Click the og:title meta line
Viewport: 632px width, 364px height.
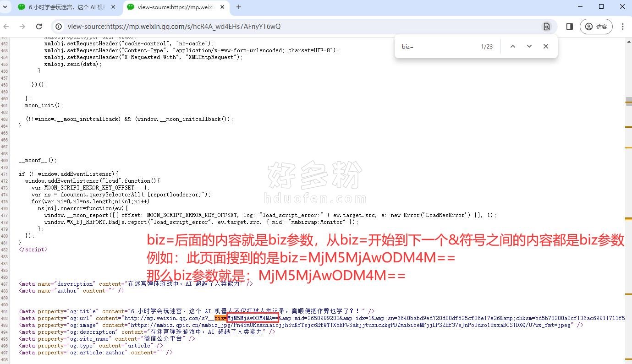197,311
